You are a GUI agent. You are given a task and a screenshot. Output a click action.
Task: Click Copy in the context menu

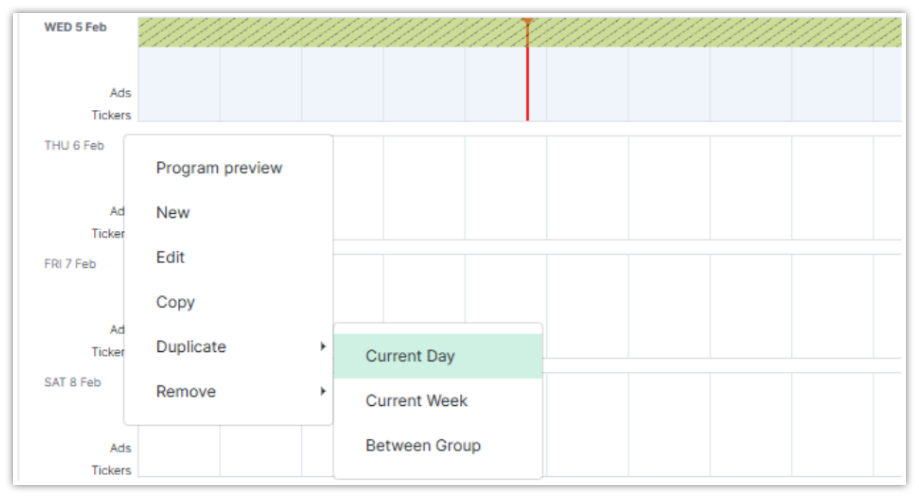pyautogui.click(x=175, y=302)
